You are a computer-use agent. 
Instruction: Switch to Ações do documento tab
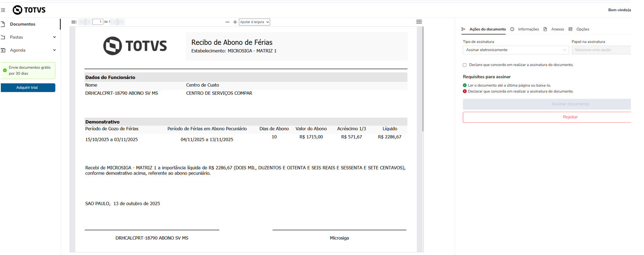pyautogui.click(x=487, y=29)
